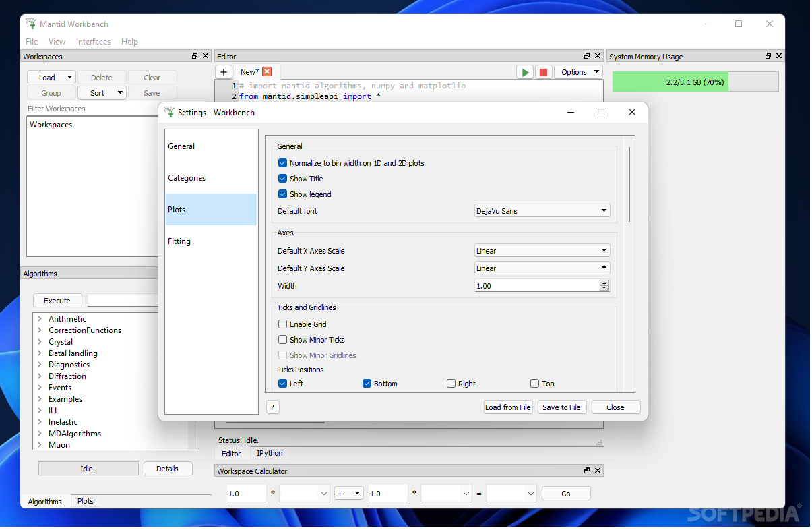Close settings using Close button
The height and width of the screenshot is (532, 812).
tap(616, 407)
